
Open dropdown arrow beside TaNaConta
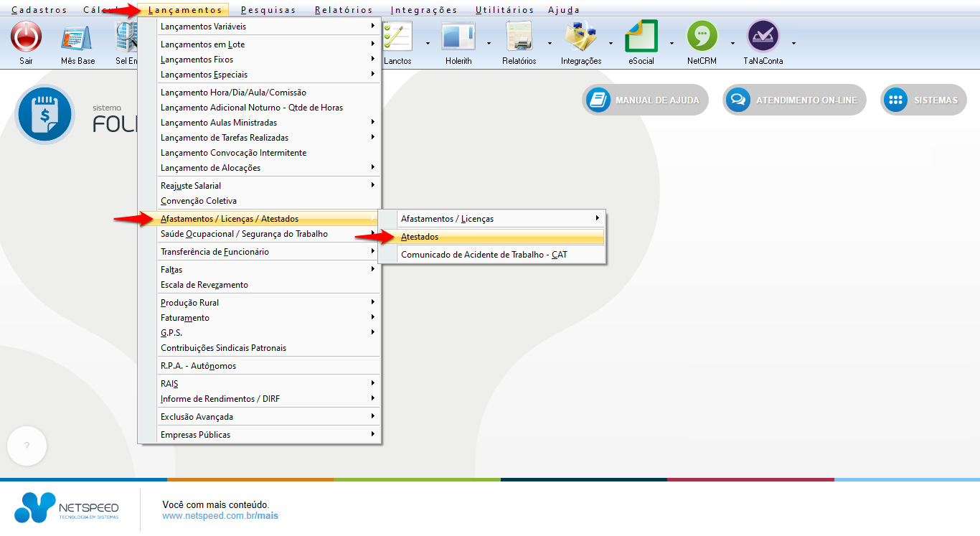[793, 43]
